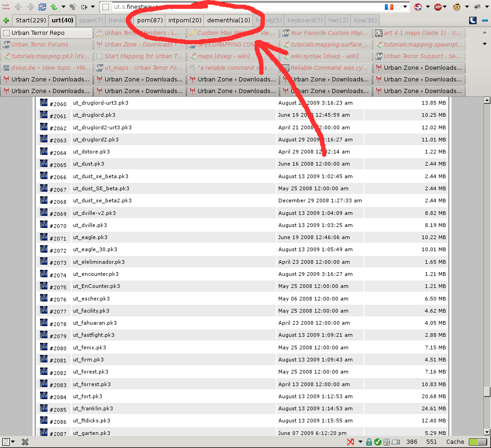Expand the tab list dropdown arrow
Screen dimensions: 491x448
[484, 44]
